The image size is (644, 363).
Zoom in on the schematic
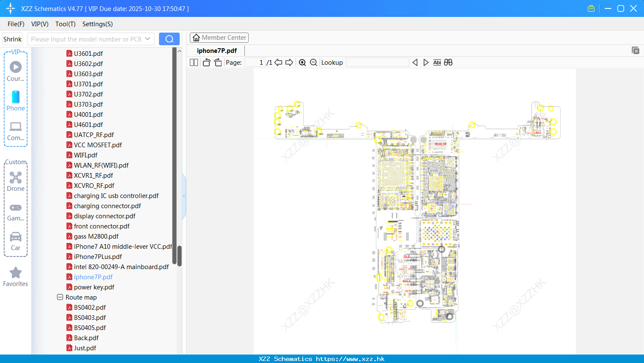(x=302, y=62)
